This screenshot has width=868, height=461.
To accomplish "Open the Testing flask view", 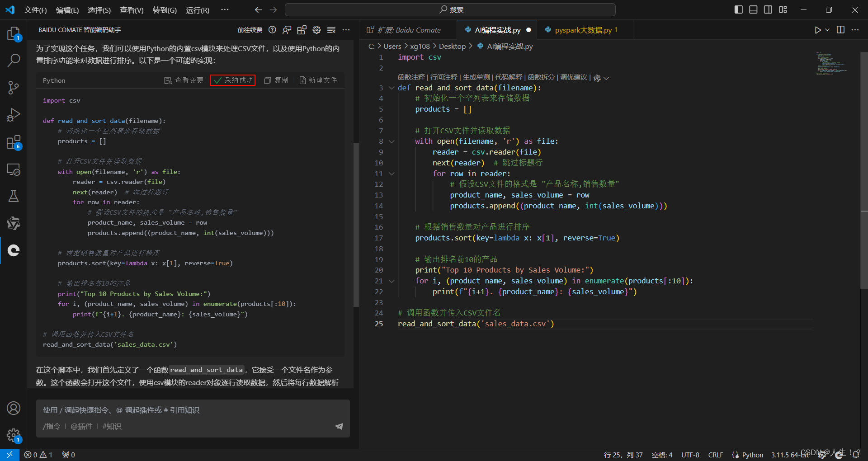I will pyautogui.click(x=14, y=196).
